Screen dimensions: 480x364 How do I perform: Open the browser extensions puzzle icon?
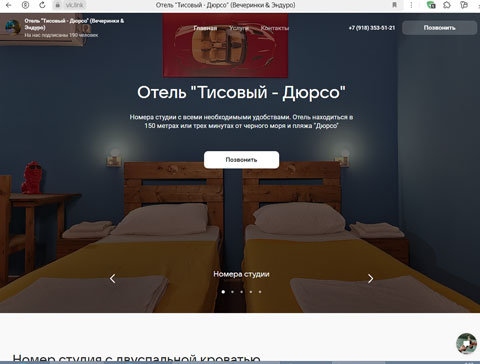click(x=447, y=5)
